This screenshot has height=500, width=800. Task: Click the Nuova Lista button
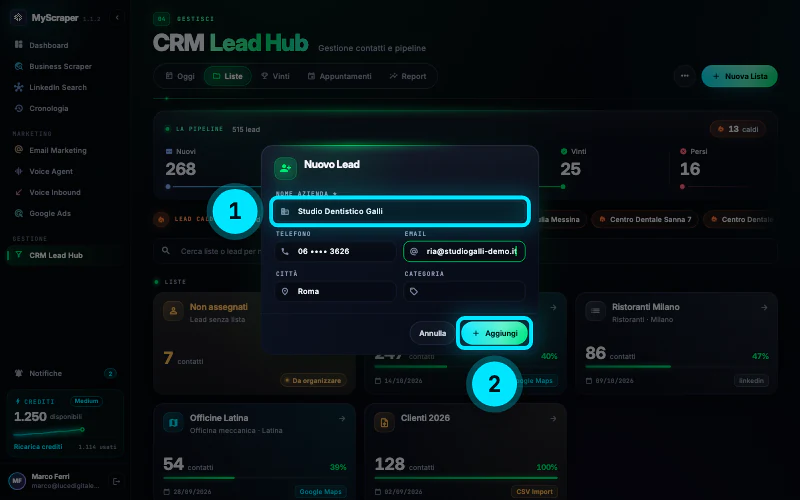point(739,76)
